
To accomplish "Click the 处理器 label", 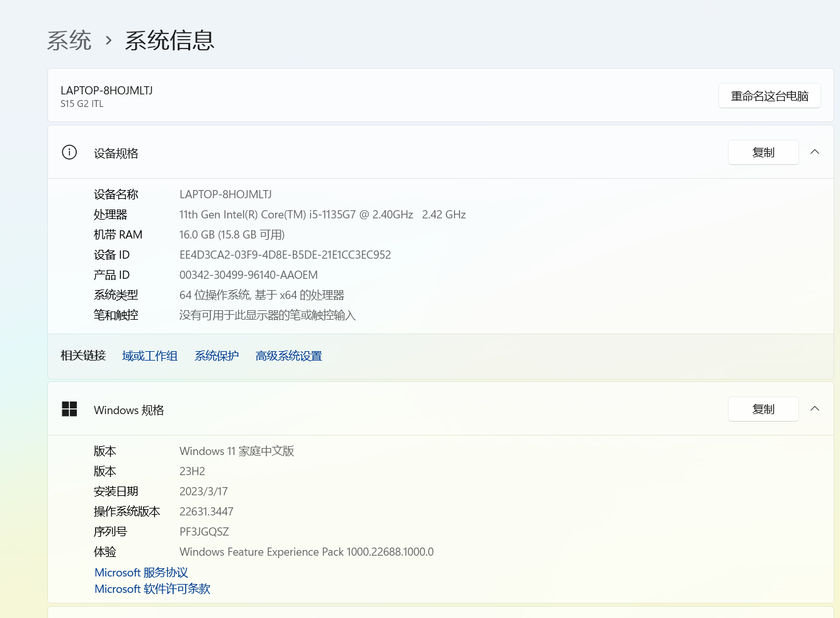I will (110, 215).
